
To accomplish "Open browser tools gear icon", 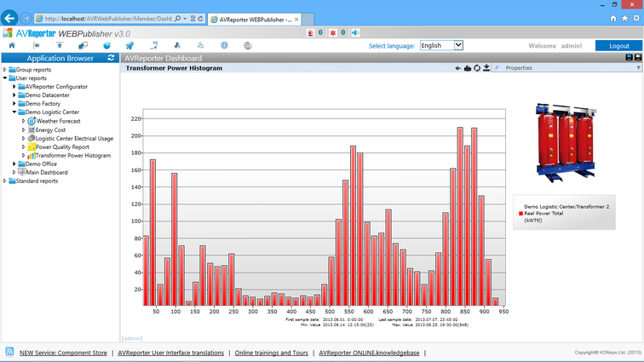I will pos(636,18).
